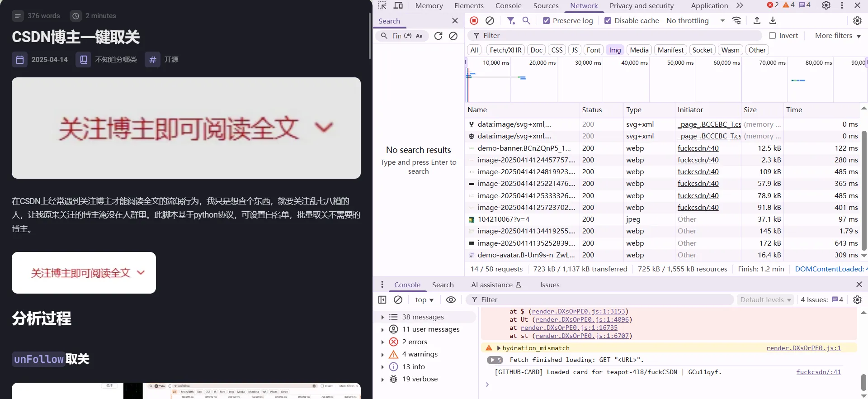
Task: Select the Img resource type filter
Action: 615,50
